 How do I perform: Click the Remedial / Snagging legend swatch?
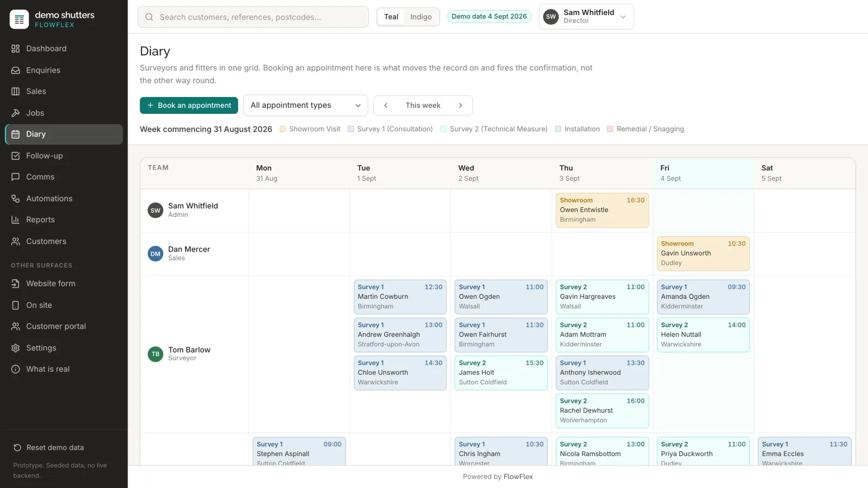coord(610,129)
